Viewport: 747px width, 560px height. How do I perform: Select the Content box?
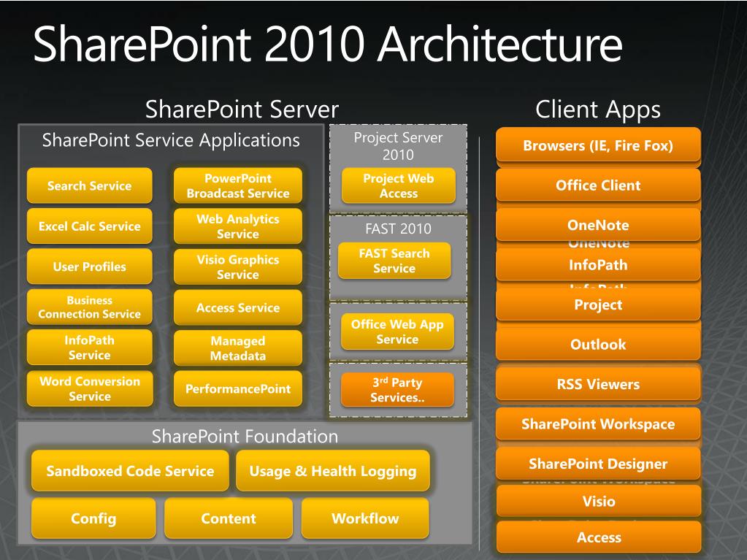pyautogui.click(x=229, y=518)
